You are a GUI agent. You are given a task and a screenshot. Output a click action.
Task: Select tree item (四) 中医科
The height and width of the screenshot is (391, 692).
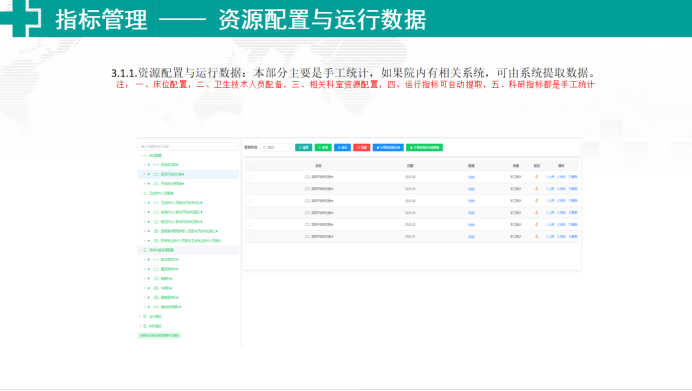(x=163, y=288)
